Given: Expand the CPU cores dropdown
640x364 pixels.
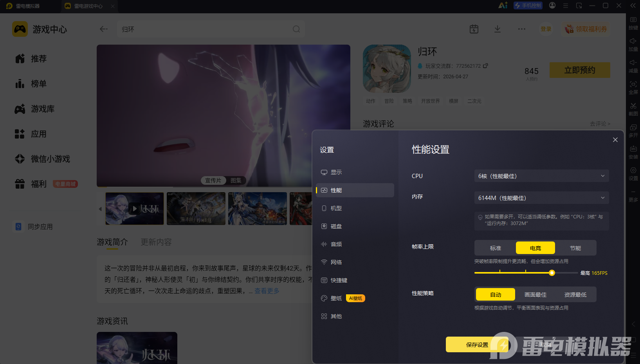Looking at the screenshot, I should point(542,176).
